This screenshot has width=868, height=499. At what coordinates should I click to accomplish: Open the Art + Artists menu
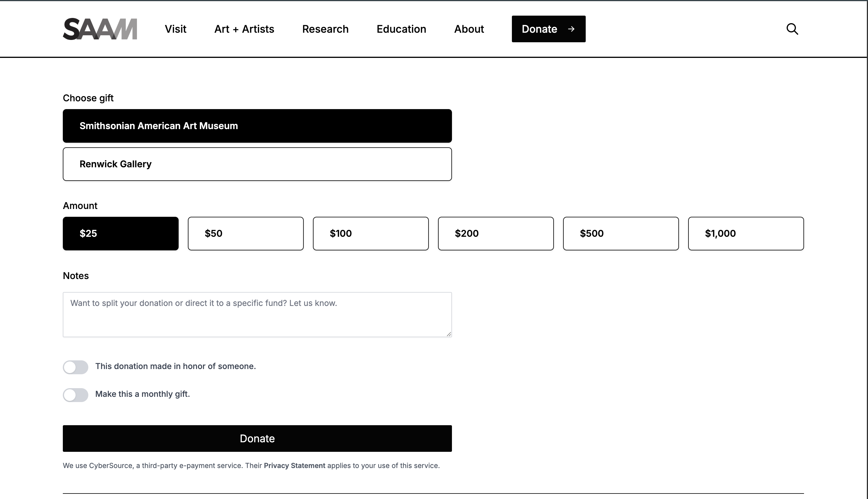[x=244, y=29]
